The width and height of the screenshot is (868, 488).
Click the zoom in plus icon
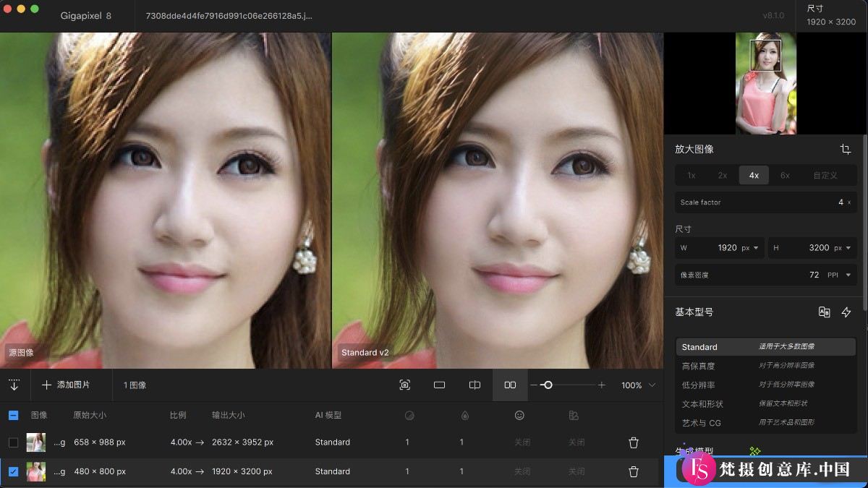[601, 385]
